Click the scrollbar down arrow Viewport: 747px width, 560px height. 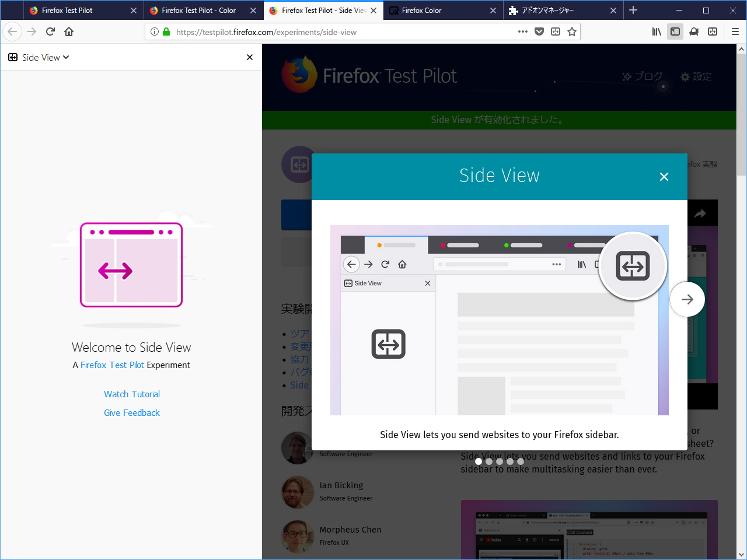click(x=742, y=554)
